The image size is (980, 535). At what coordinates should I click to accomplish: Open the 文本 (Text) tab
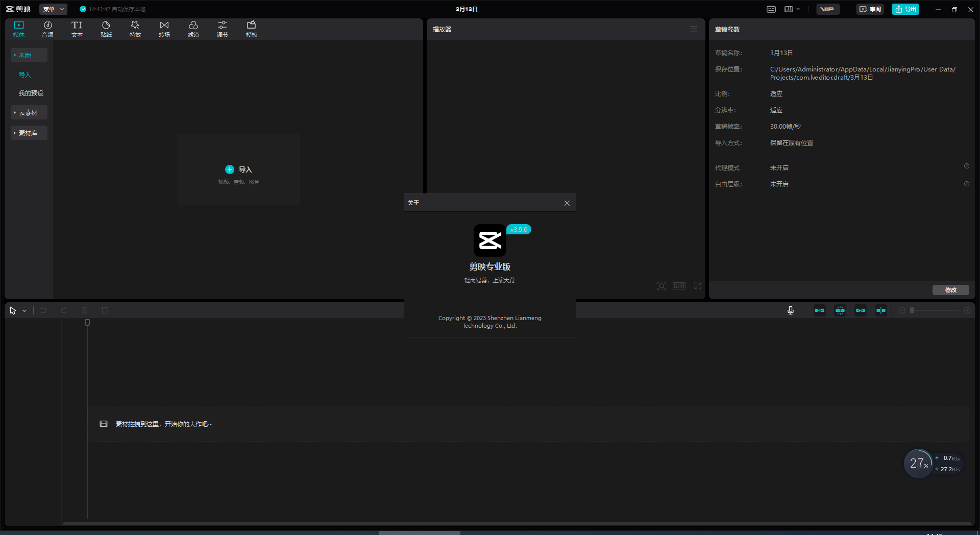click(77, 29)
